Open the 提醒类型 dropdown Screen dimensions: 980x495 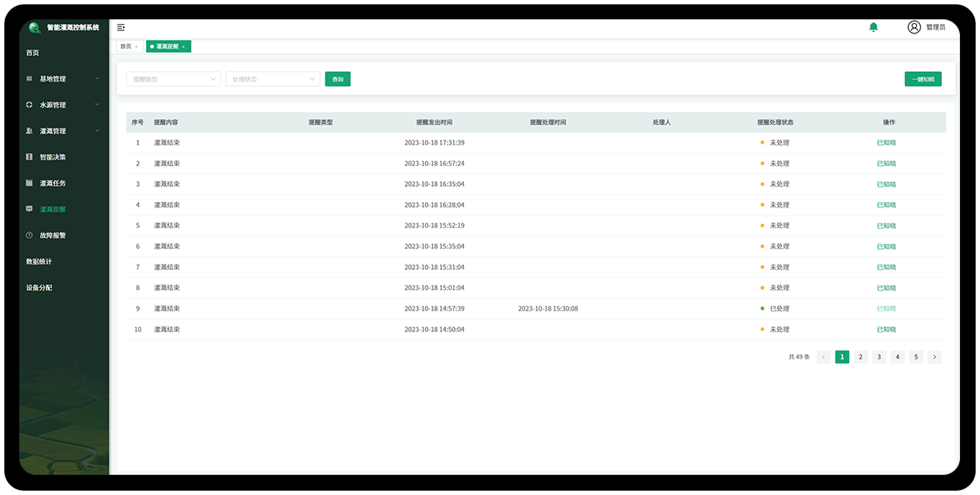173,79
